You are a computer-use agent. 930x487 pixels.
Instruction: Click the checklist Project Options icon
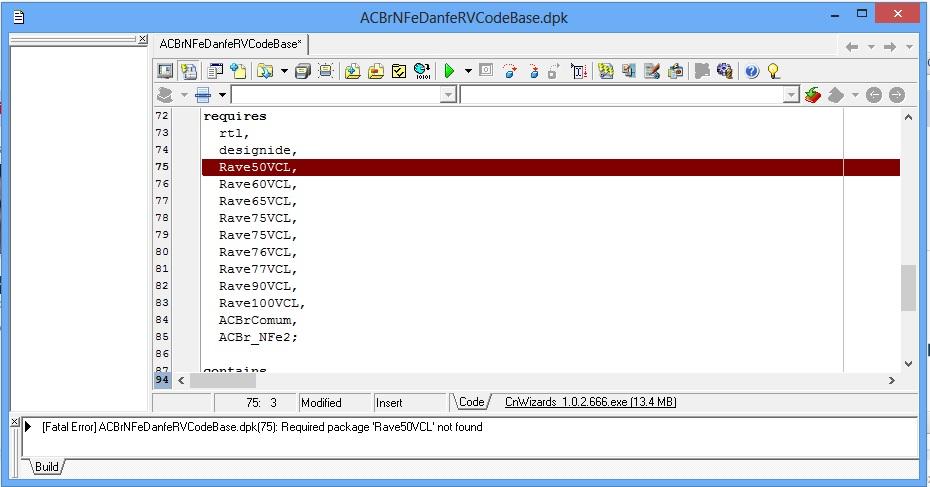pyautogui.click(x=399, y=71)
